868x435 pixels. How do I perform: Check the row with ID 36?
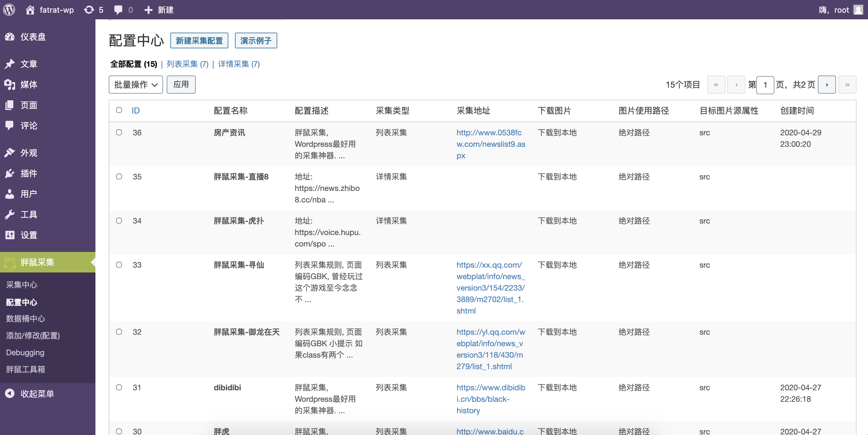coord(119,132)
